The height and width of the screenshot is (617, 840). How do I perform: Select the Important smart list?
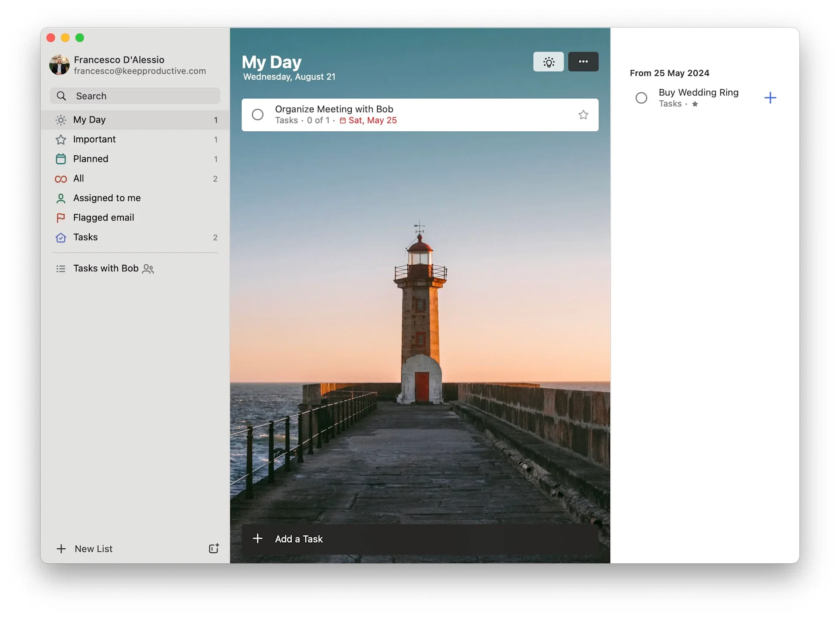(94, 139)
